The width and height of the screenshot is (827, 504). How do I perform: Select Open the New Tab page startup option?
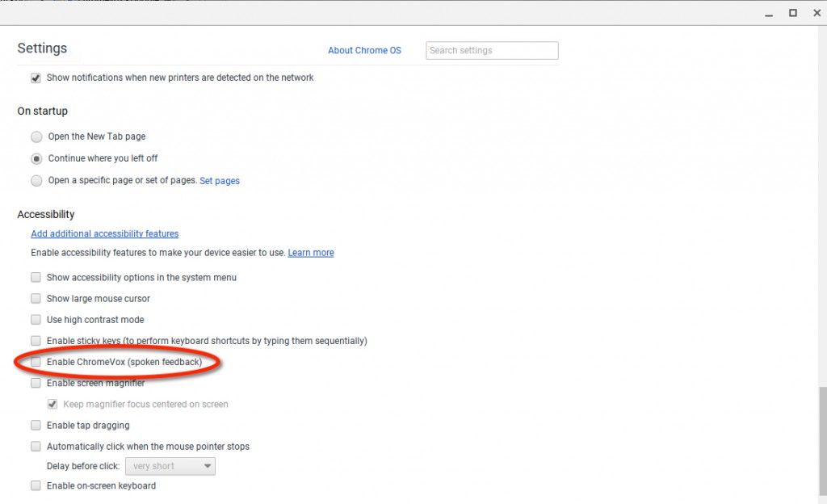(36, 136)
